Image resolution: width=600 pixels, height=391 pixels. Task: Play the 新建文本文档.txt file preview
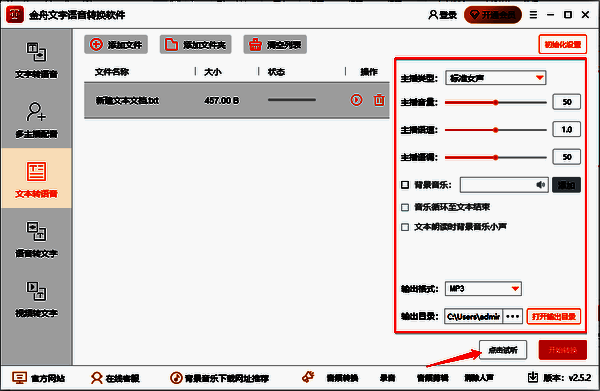point(356,100)
